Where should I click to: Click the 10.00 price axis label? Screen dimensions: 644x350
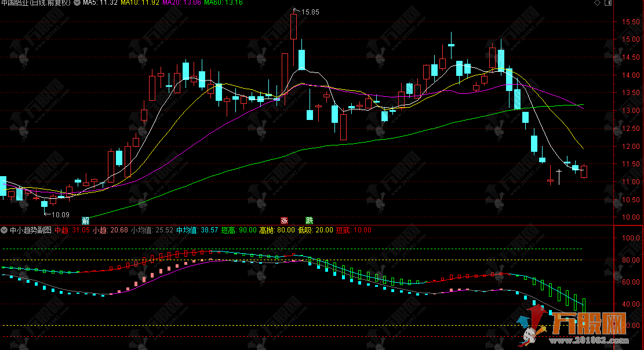pos(631,217)
